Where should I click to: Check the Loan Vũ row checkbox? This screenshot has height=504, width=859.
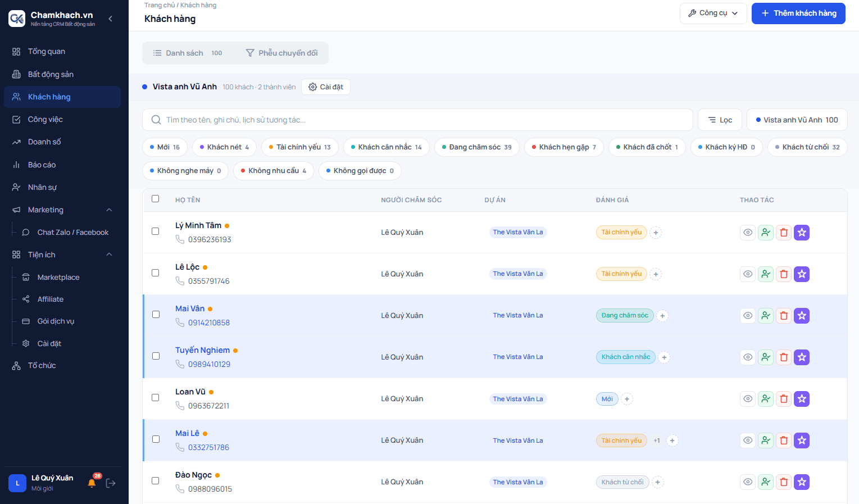pyautogui.click(x=156, y=398)
